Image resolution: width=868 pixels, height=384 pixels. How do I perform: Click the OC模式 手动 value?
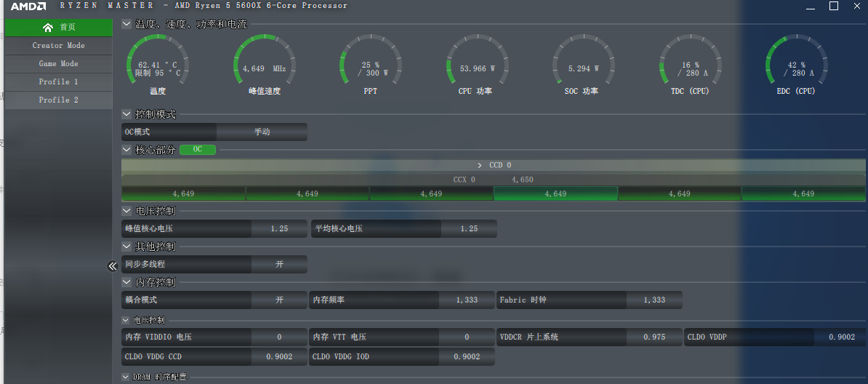(x=262, y=132)
